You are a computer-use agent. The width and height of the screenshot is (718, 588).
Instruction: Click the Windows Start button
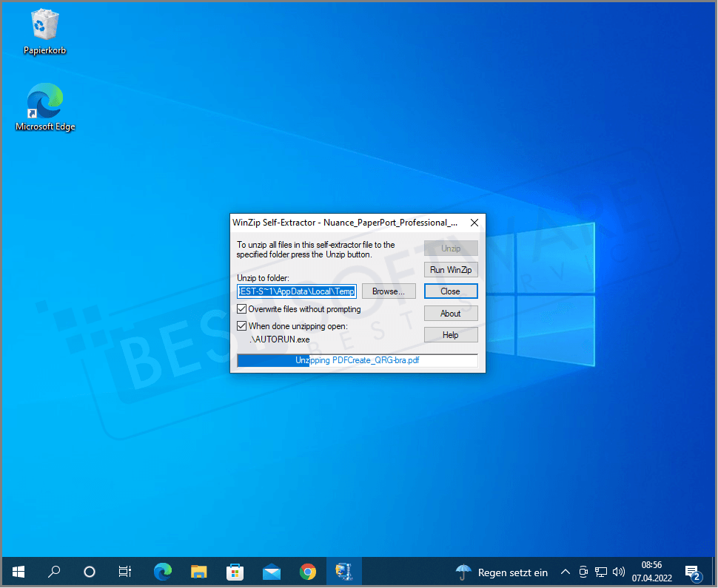pos(18,571)
